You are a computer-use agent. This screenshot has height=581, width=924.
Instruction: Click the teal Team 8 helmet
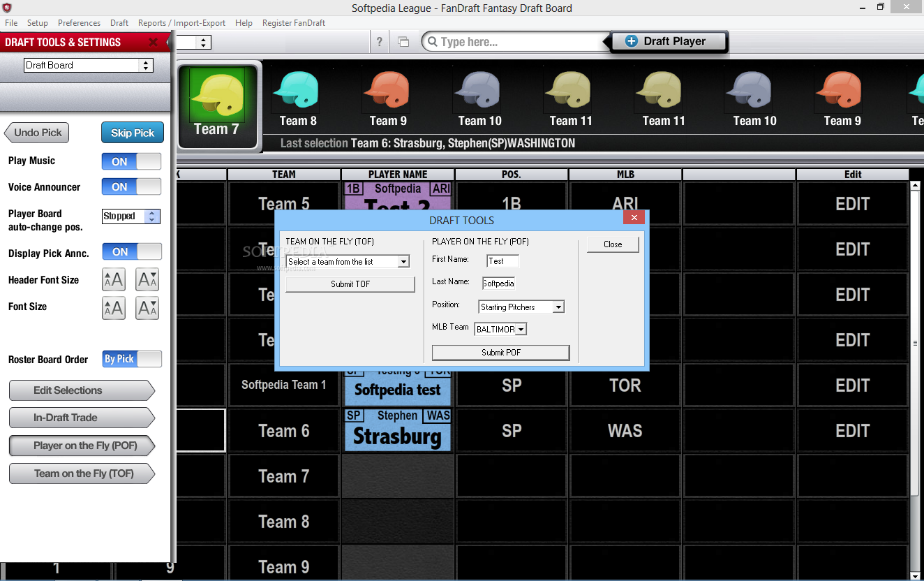[x=296, y=89]
